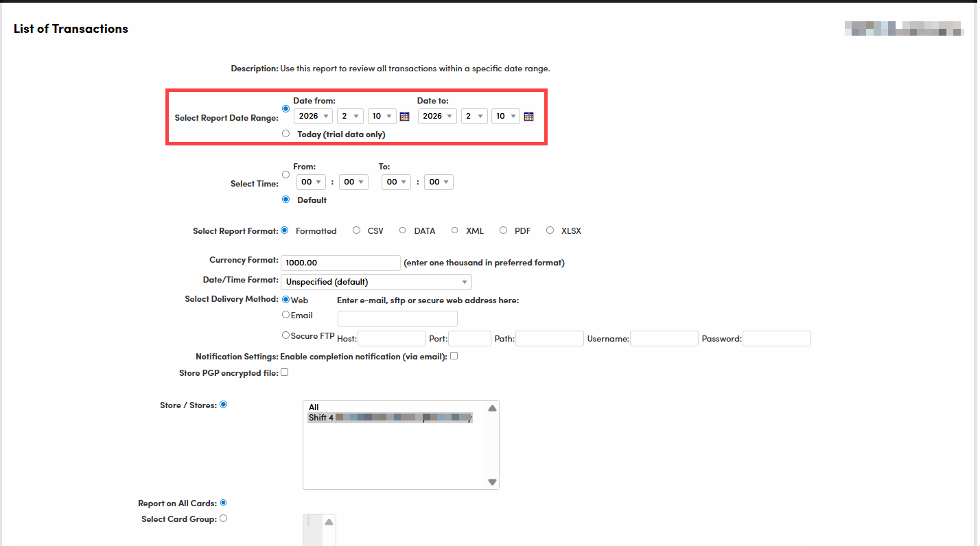Focus the Secure FTP Host field
Image resolution: width=980 pixels, height=546 pixels.
coord(392,339)
